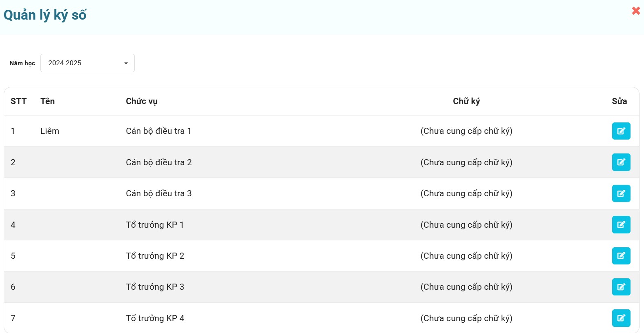Click the Tên column header
The image size is (644, 333).
[47, 101]
